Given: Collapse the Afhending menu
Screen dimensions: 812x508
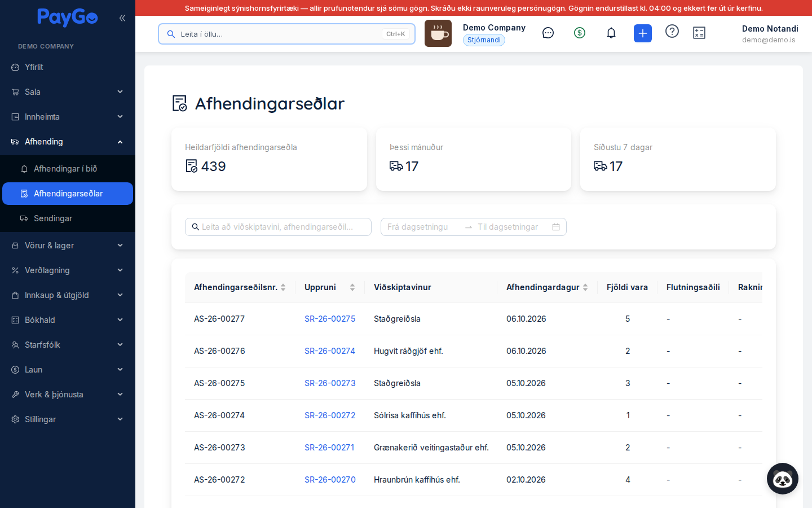Looking at the screenshot, I should pyautogui.click(x=68, y=142).
